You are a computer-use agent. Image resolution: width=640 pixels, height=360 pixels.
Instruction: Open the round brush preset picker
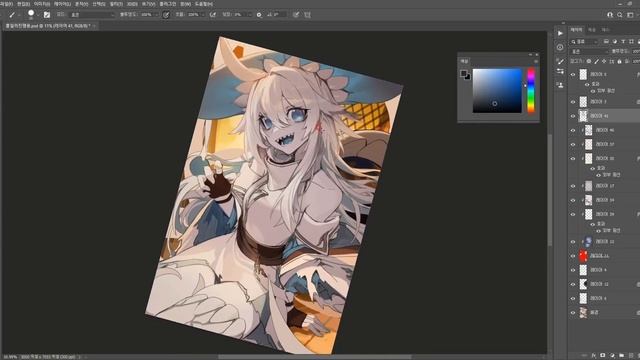point(32,15)
